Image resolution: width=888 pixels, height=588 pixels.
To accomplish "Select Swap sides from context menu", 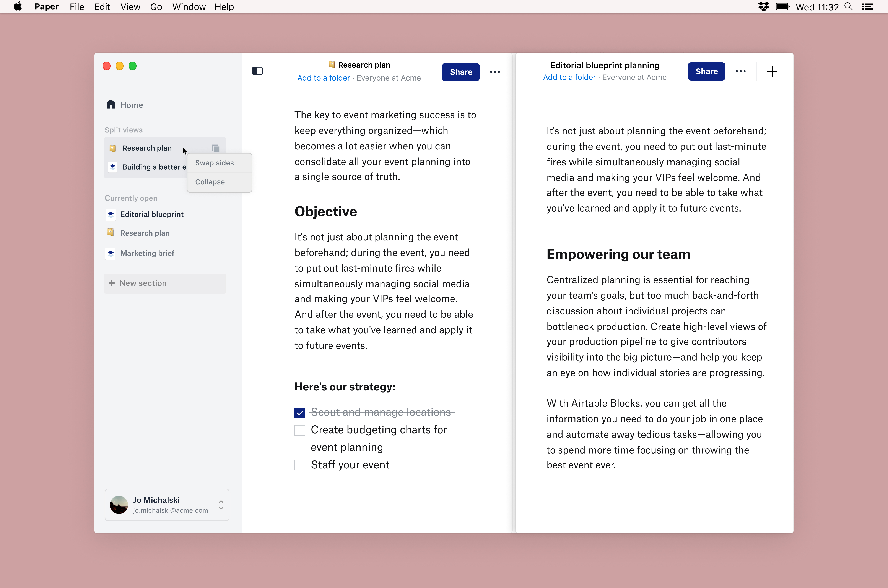I will point(215,163).
